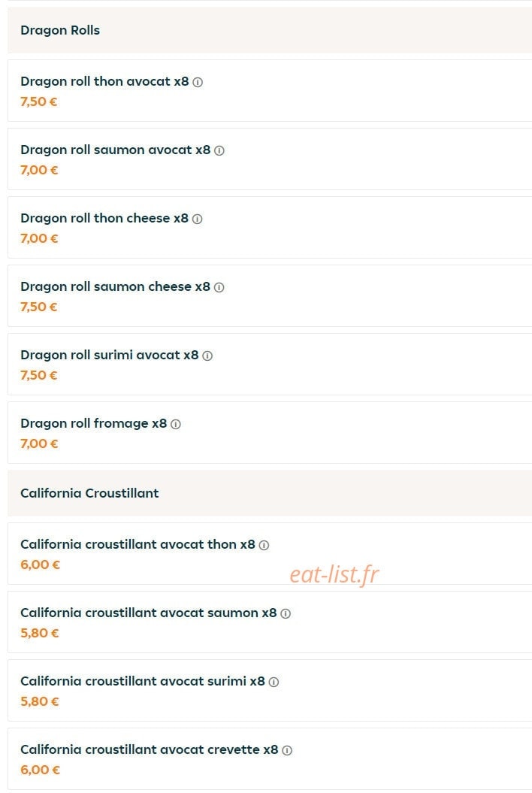532x793 pixels.
Task: Click info icon beside Dragon roll thon cheese
Action: (197, 219)
